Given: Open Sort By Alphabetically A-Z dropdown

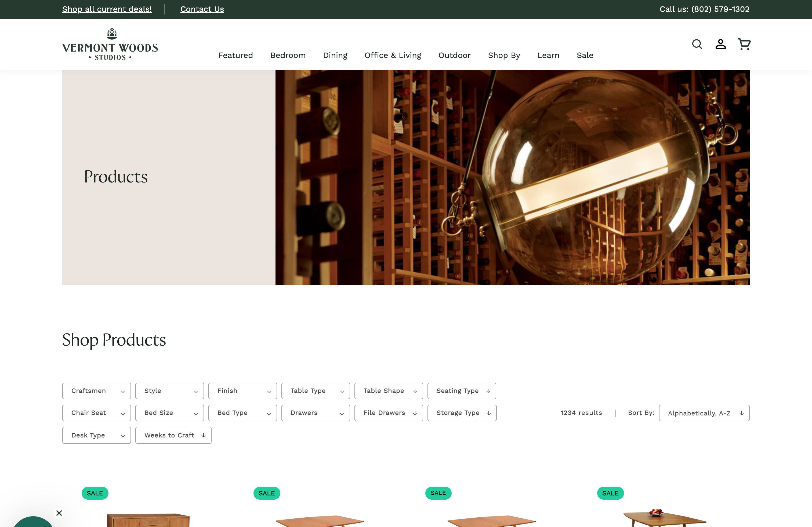Looking at the screenshot, I should [x=704, y=413].
